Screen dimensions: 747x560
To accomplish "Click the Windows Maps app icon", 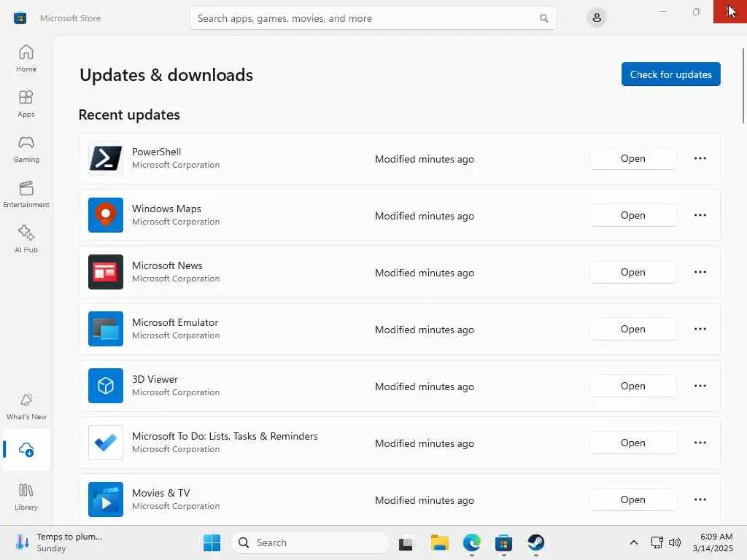I will [106, 215].
